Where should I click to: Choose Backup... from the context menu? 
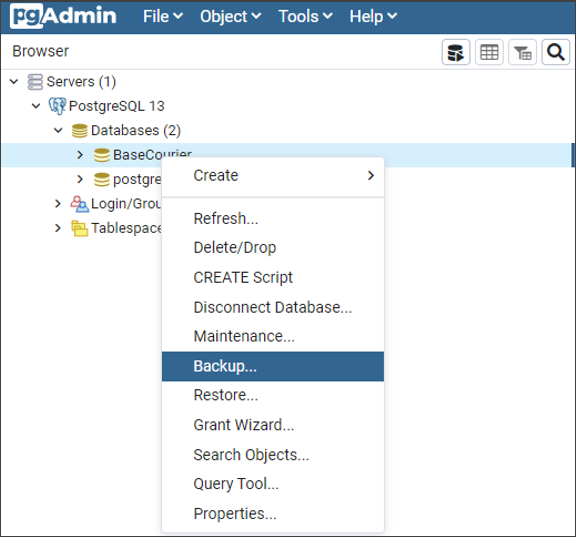point(273,366)
